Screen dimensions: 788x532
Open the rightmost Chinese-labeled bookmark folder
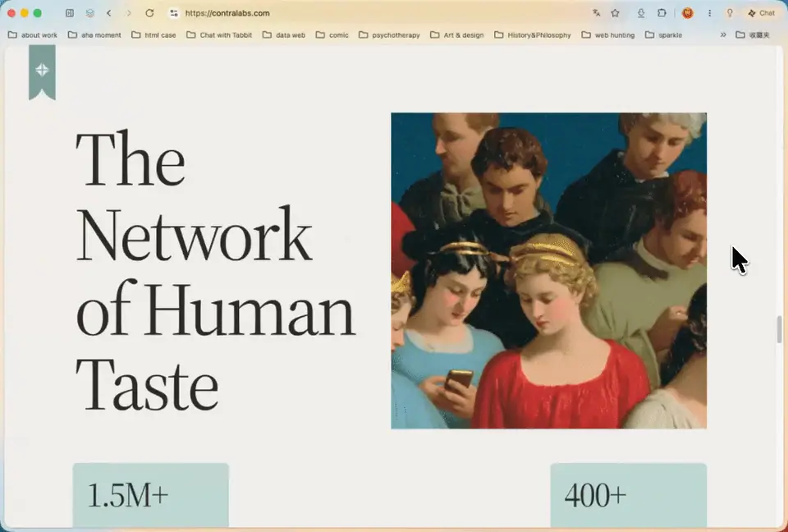753,34
